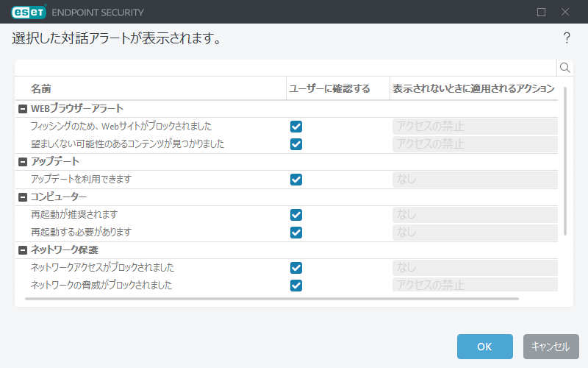Image resolution: width=588 pixels, height=368 pixels.
Task: Open action dropdown for アップデートを利用できます
Action: 475,180
